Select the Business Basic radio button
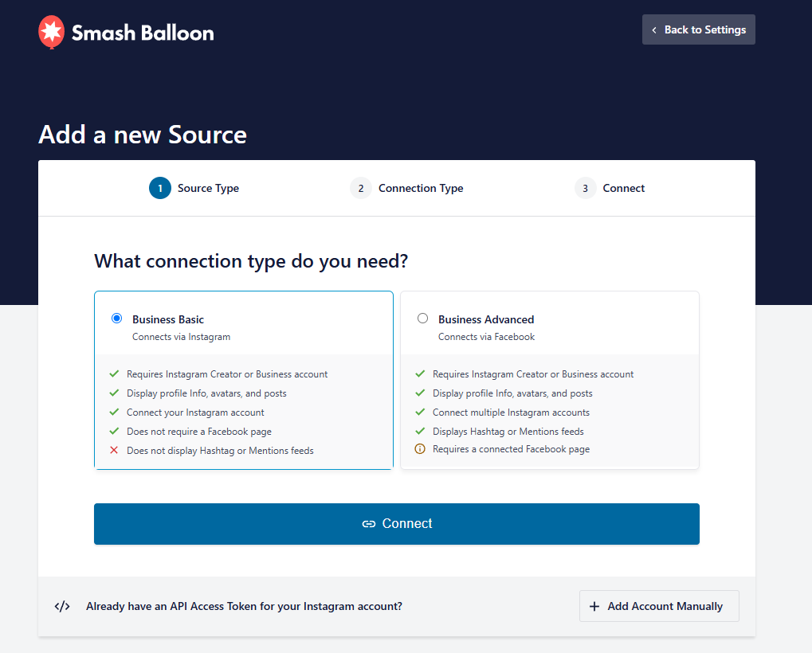The width and height of the screenshot is (812, 653). (117, 318)
